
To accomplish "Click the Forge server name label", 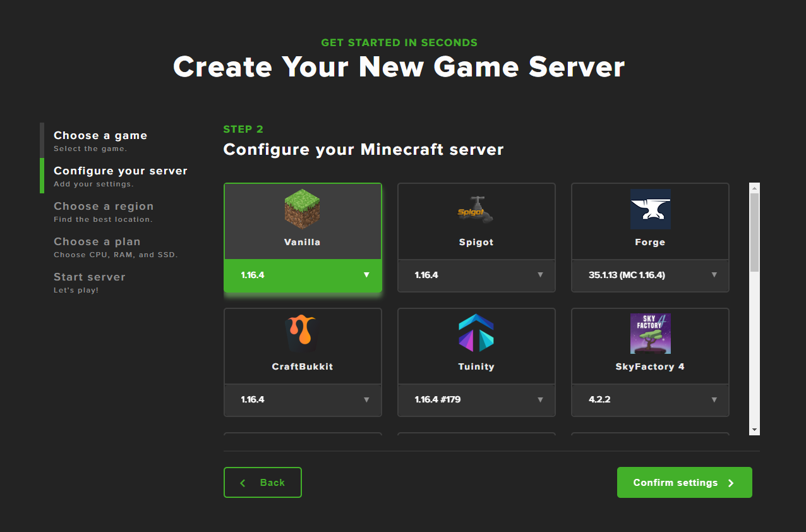I will [x=650, y=242].
